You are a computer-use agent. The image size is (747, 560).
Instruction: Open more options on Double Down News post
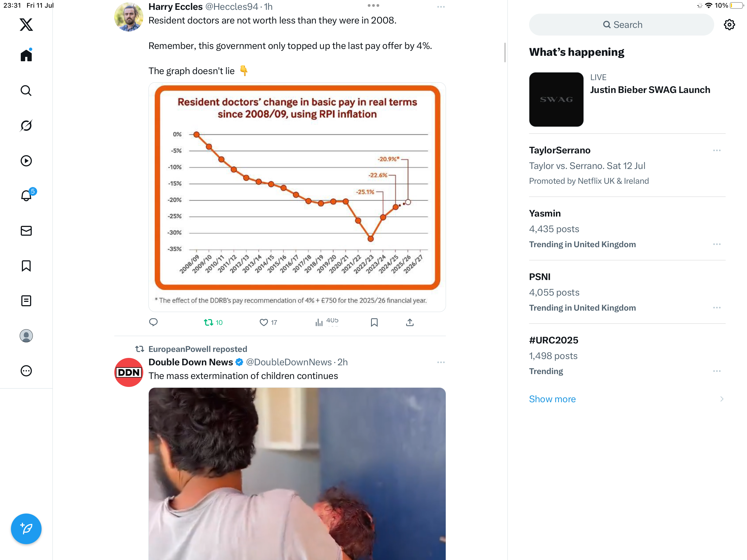point(441,362)
